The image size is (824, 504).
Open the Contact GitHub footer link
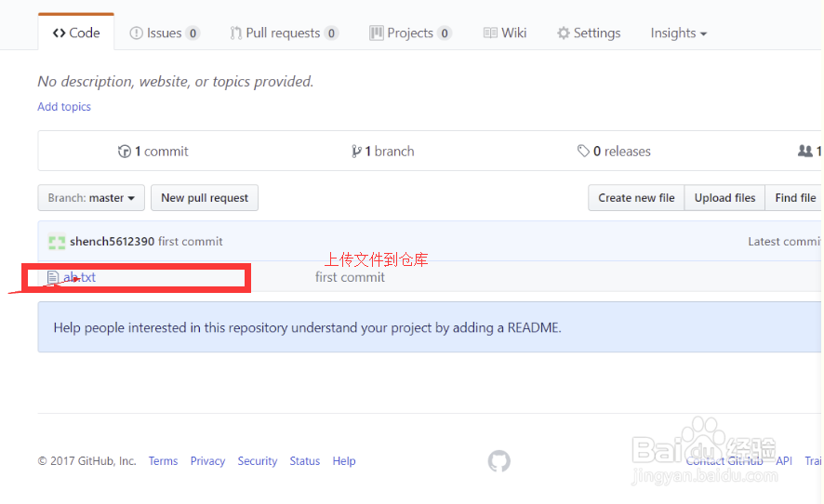click(x=724, y=461)
